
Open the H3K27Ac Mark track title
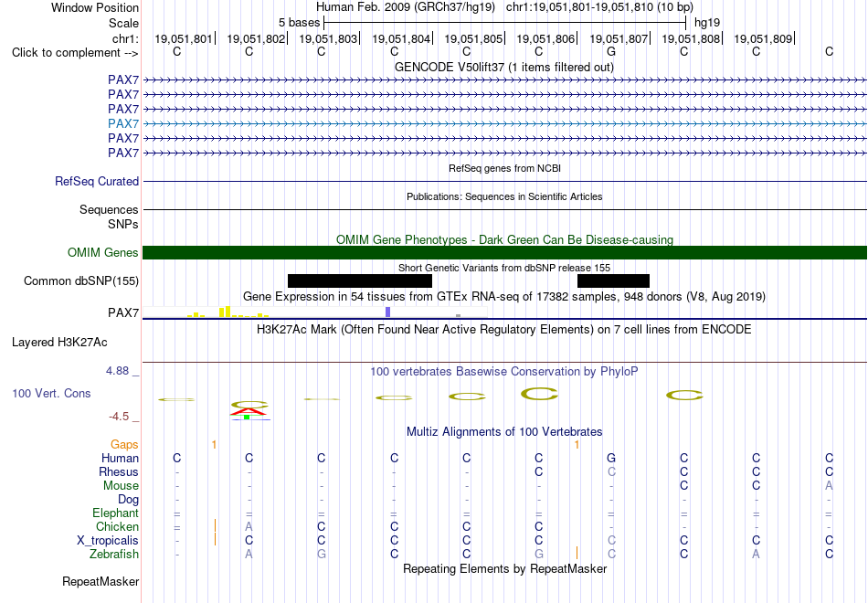pyautogui.click(x=504, y=330)
